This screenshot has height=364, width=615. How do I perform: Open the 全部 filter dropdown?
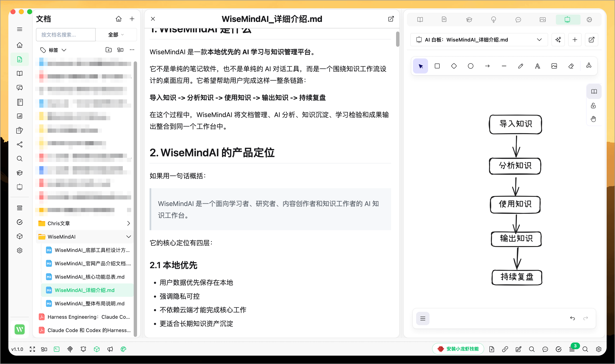point(116,35)
